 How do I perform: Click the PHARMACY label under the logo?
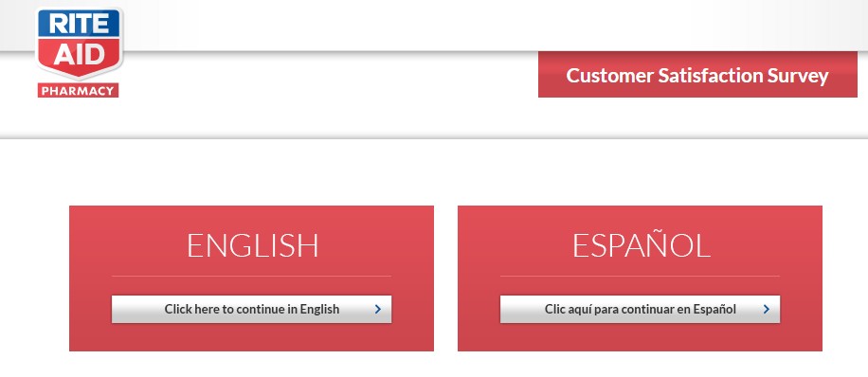(78, 91)
